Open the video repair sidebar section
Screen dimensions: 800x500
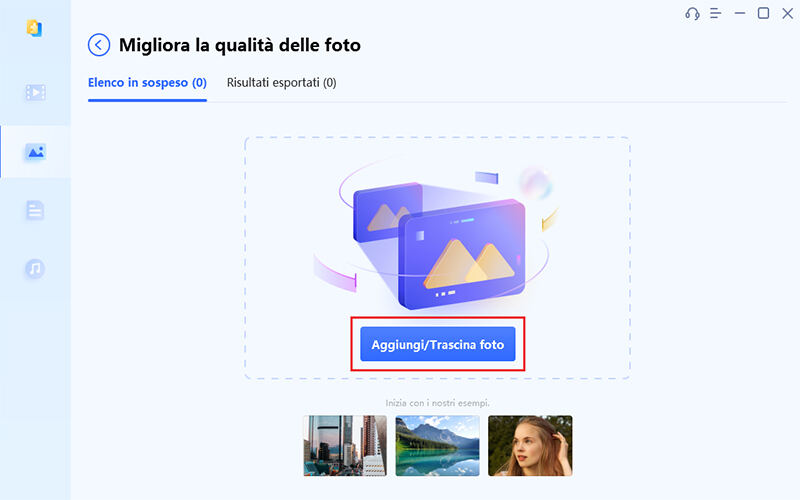click(35, 92)
